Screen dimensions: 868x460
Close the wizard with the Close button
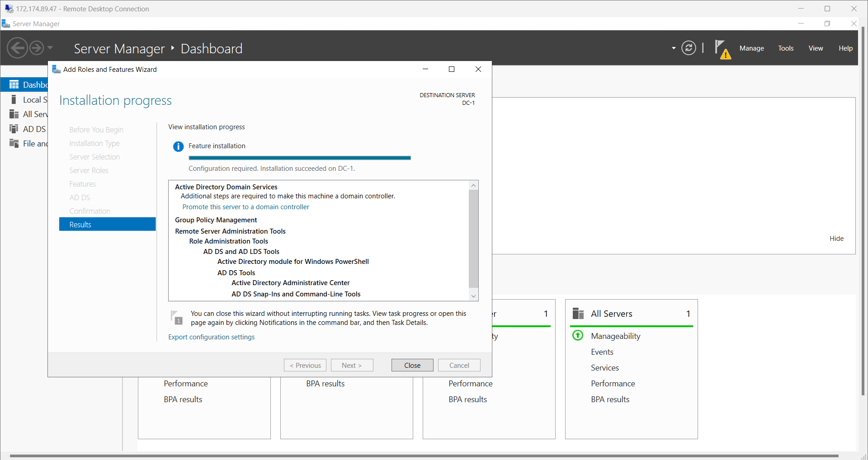point(412,365)
